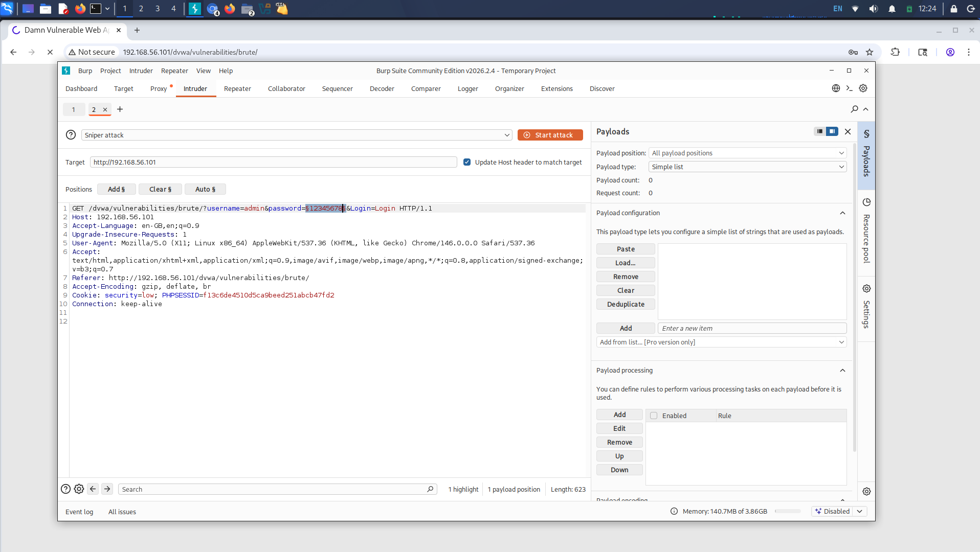The width and height of the screenshot is (980, 552).
Task: Switch to the Repeater tab
Action: 237,88
